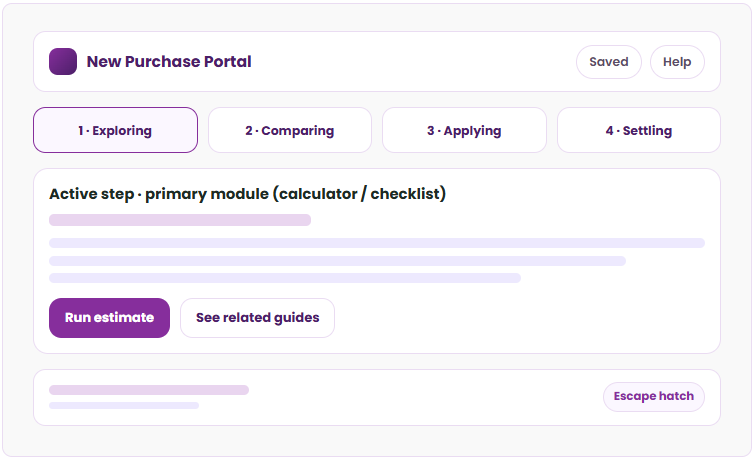The height and width of the screenshot is (460, 753).
Task: Select the 1 · Exploring step tab
Action: pyautogui.click(x=115, y=130)
